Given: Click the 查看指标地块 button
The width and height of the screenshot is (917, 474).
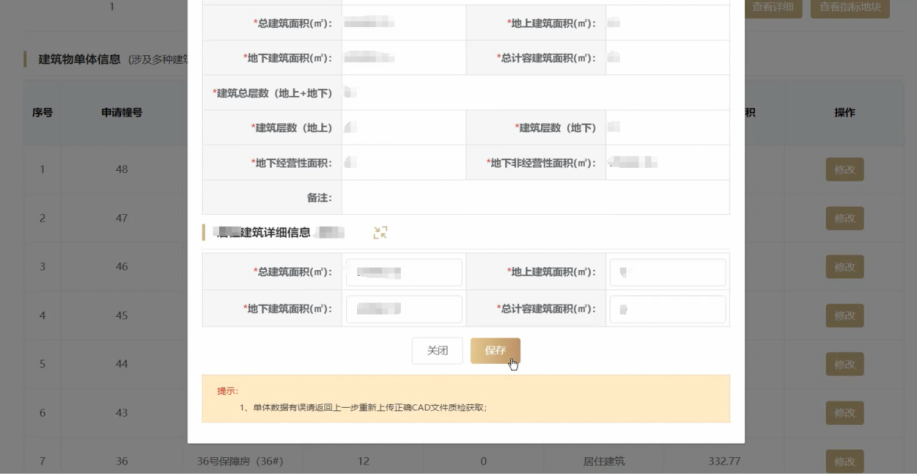Looking at the screenshot, I should 849,7.
